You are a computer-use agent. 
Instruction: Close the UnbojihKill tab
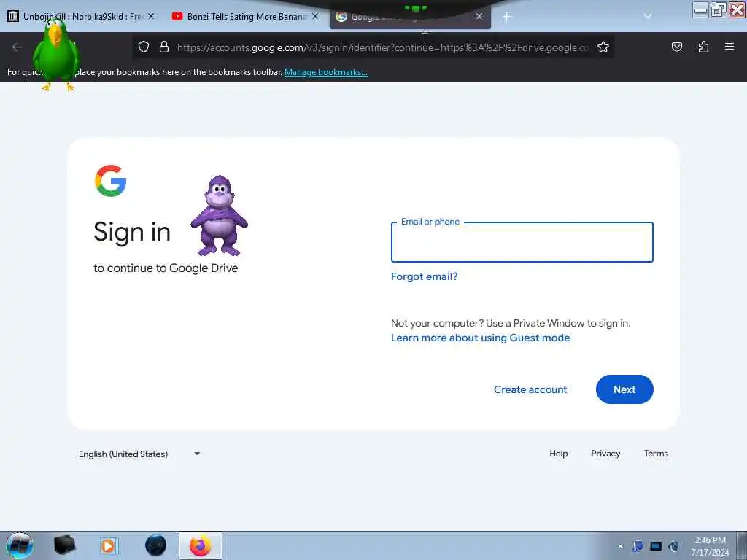pos(151,17)
